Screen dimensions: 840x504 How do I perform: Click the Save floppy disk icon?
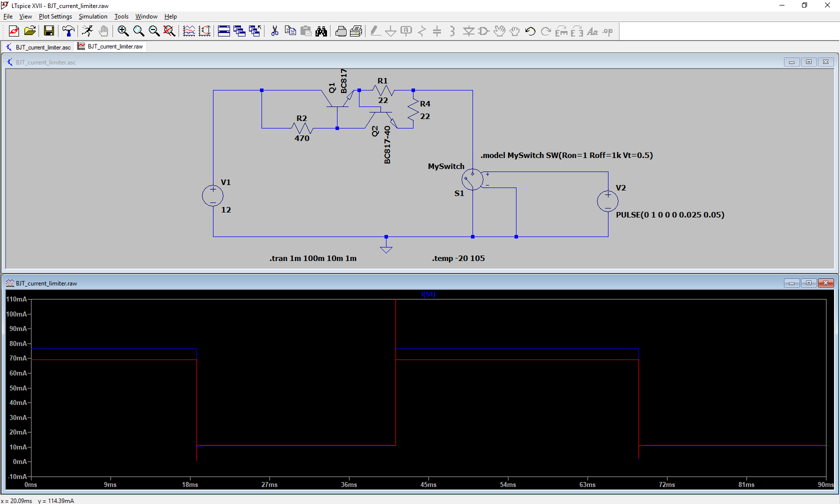(x=49, y=31)
